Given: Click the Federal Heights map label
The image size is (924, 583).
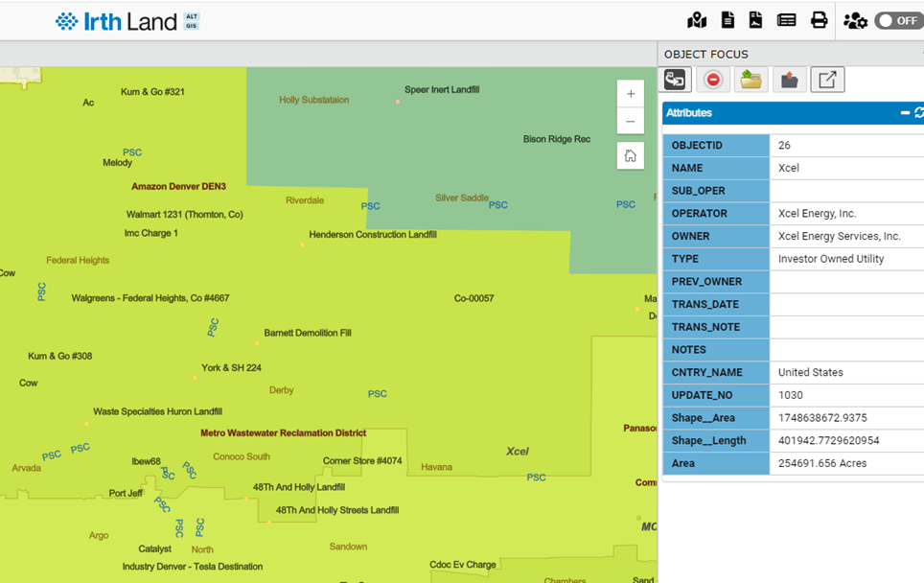Looking at the screenshot, I should [78, 260].
